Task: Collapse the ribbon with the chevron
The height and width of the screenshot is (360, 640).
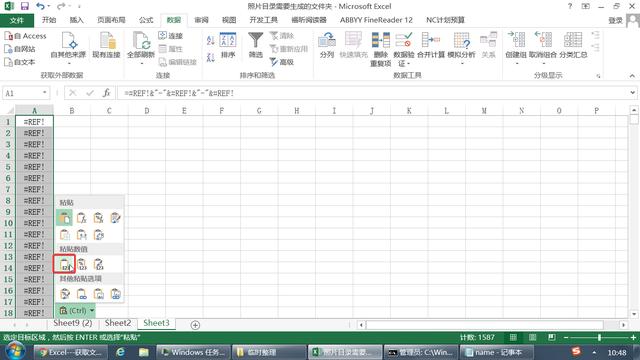Action: pos(632,76)
